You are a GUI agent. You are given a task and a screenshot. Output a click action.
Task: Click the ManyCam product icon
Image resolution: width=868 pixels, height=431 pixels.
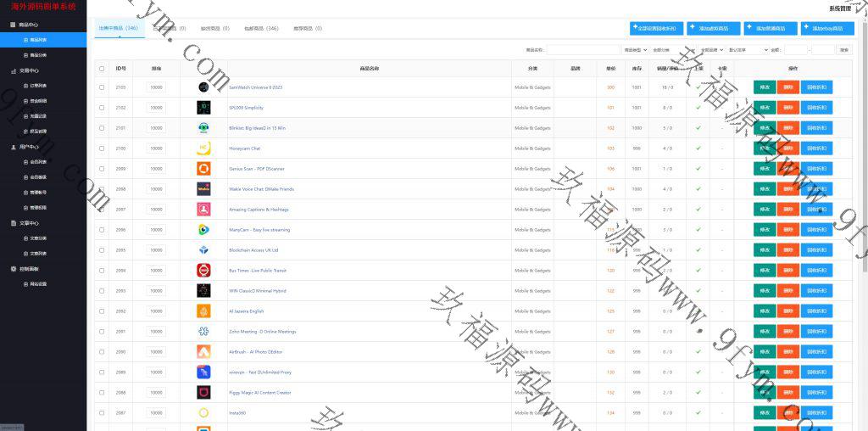pos(203,230)
